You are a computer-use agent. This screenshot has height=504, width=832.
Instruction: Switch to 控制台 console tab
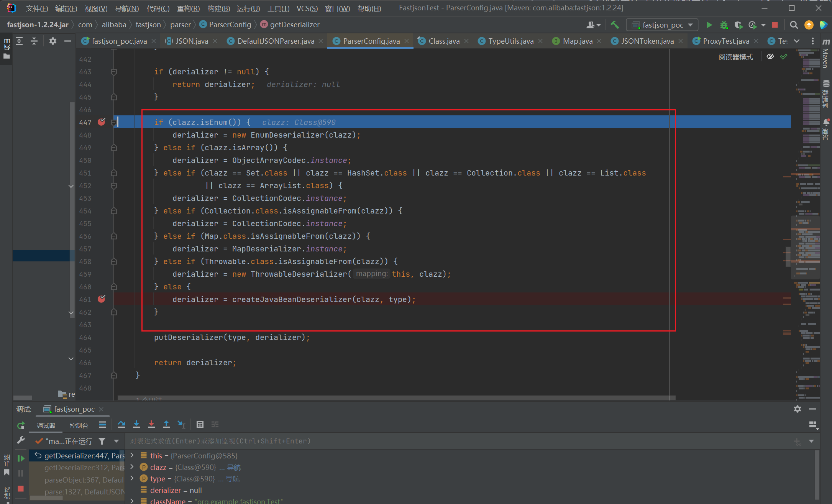coord(79,425)
